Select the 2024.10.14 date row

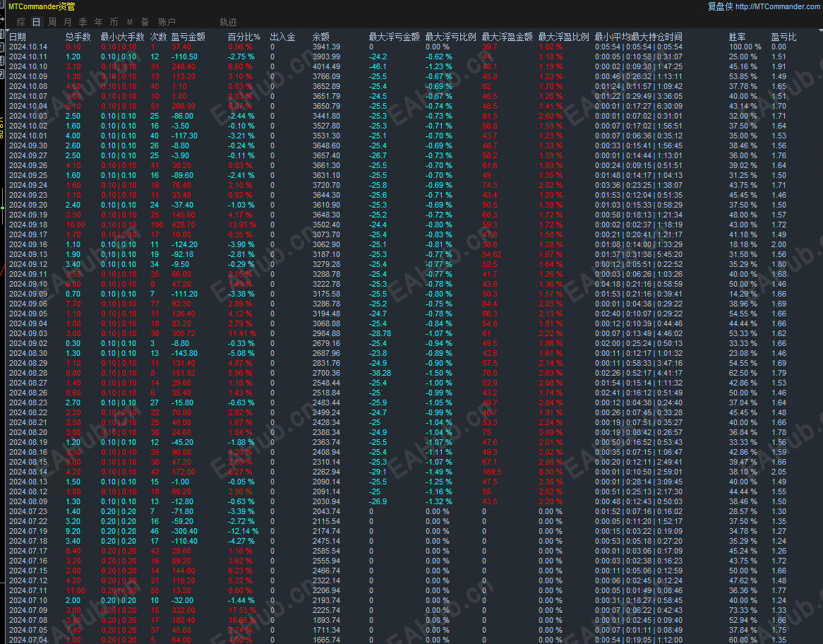pos(28,47)
